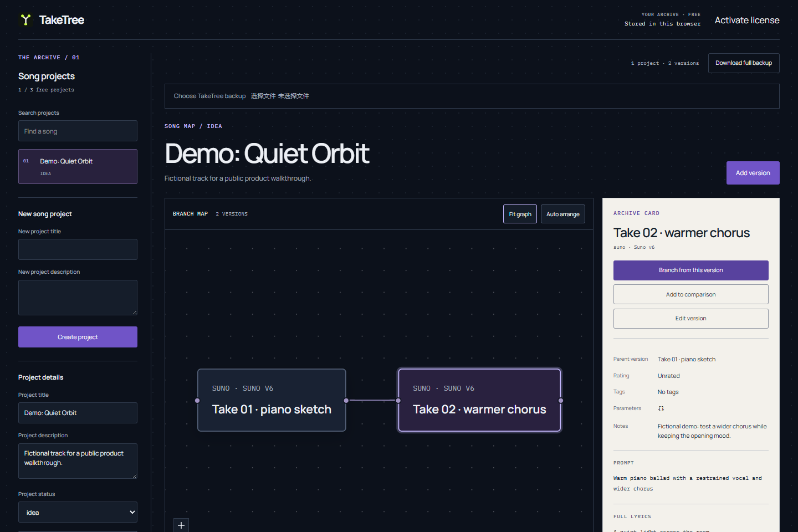Image resolution: width=798 pixels, height=532 pixels.
Task: Click the TakeTree brand name
Action: click(62, 20)
